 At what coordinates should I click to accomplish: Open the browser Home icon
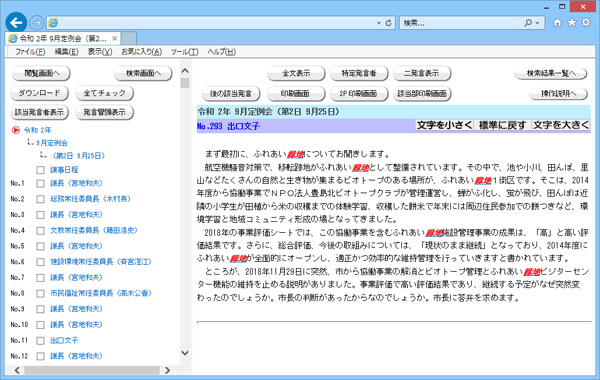pyautogui.click(x=558, y=23)
